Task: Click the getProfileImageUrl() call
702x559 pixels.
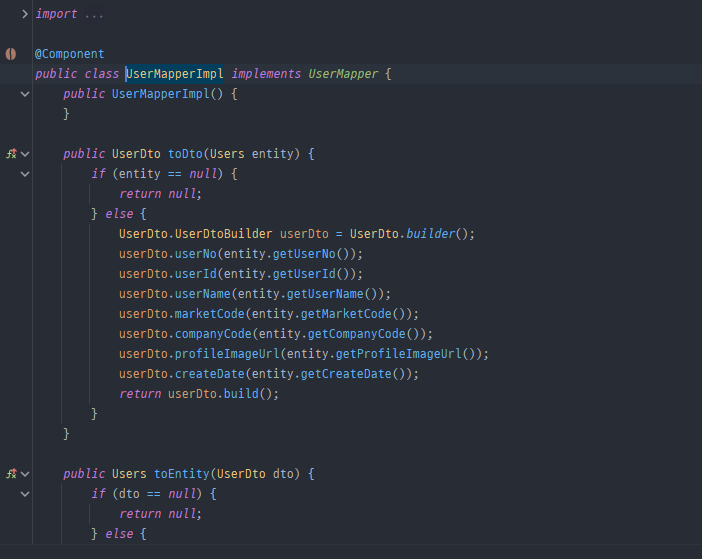Action: point(398,354)
